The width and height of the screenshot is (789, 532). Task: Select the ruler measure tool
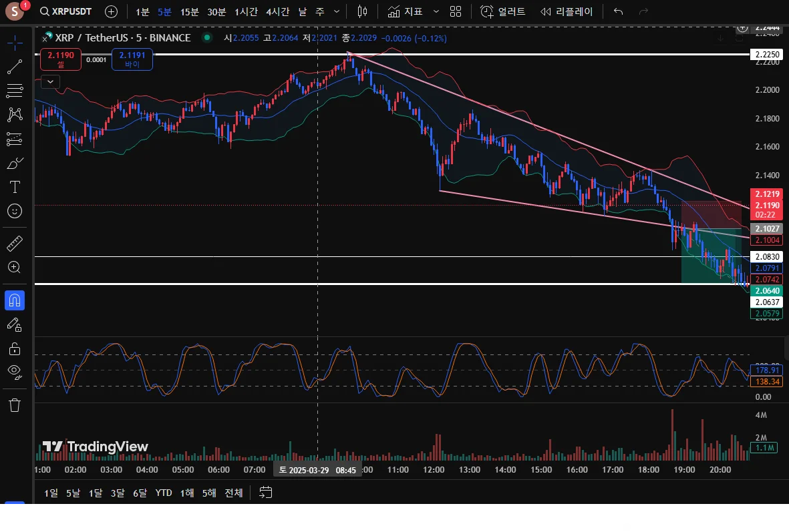15,244
